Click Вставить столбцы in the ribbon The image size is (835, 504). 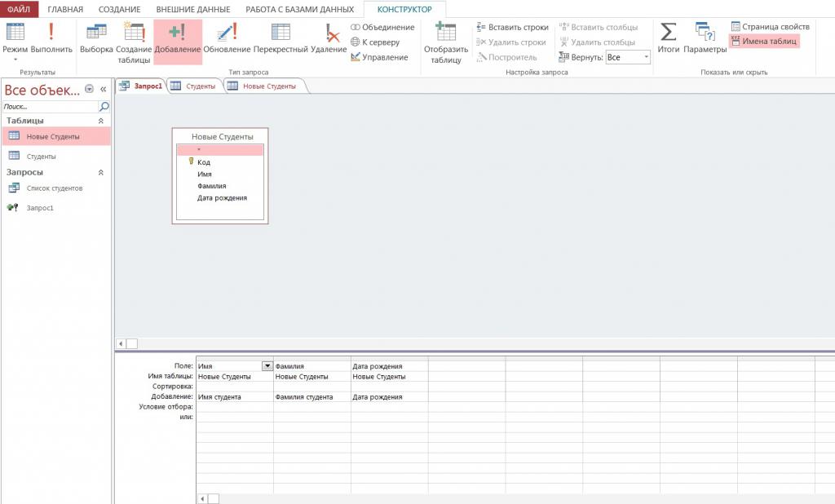pos(598,27)
